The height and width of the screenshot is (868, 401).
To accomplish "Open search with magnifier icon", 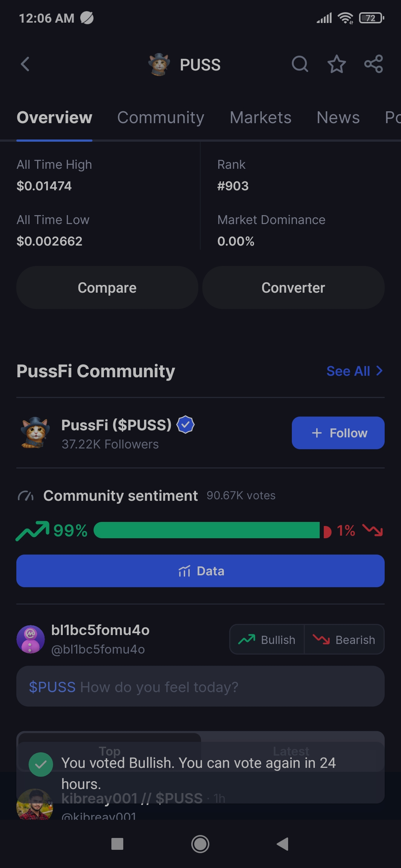I will tap(300, 64).
